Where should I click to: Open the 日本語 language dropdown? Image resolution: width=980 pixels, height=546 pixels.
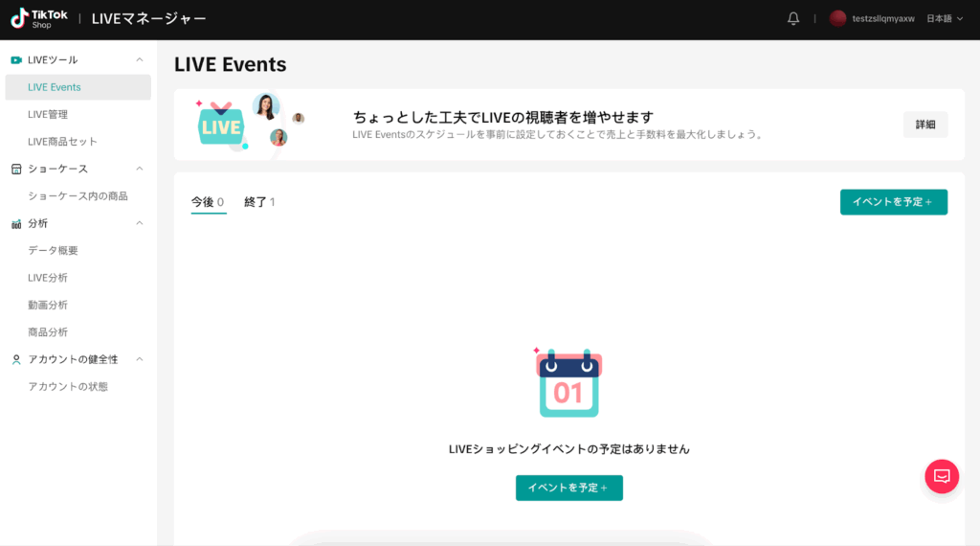(945, 19)
